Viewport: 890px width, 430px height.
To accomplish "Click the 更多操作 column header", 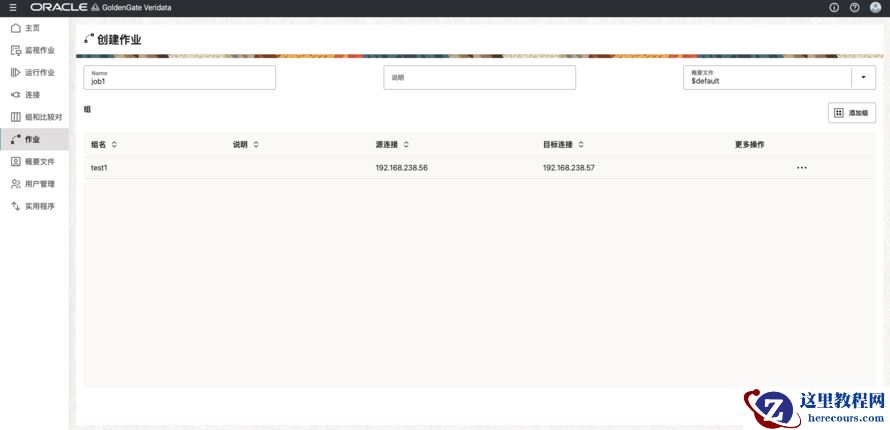I will [749, 145].
